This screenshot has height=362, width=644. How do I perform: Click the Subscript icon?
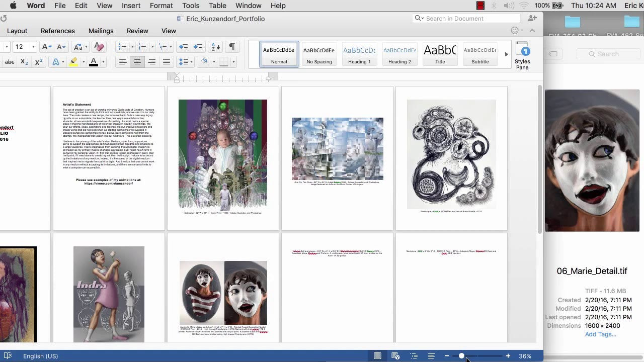click(x=24, y=62)
